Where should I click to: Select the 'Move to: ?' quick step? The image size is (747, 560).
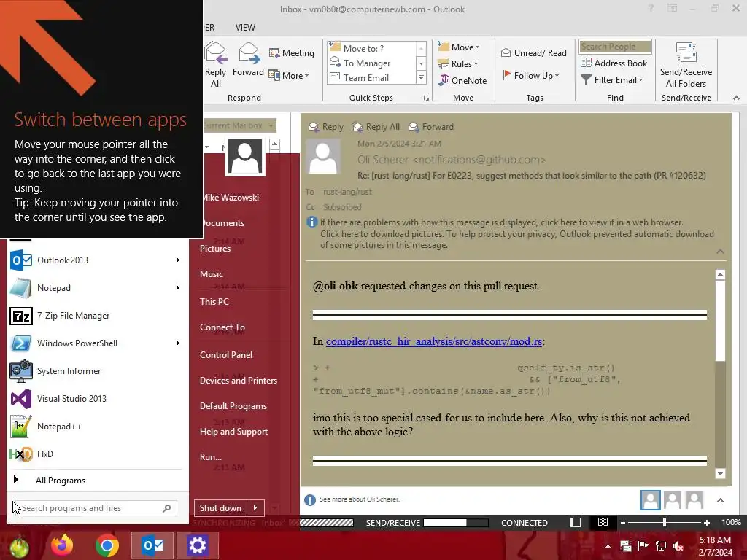[x=372, y=48]
